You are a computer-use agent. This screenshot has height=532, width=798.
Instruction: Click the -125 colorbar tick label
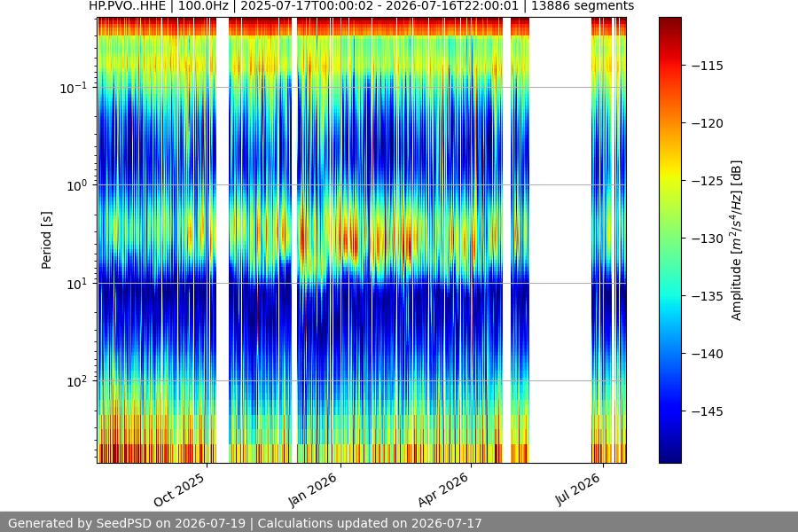click(708, 181)
